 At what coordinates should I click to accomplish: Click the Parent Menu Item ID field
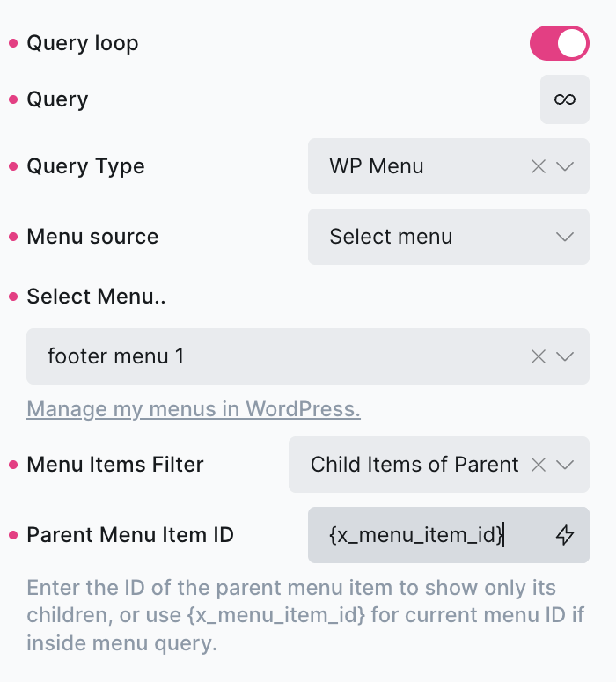click(422, 534)
